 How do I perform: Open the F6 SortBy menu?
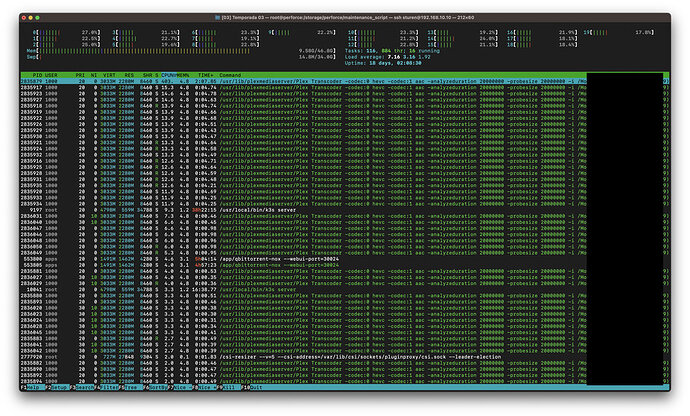pos(156,387)
